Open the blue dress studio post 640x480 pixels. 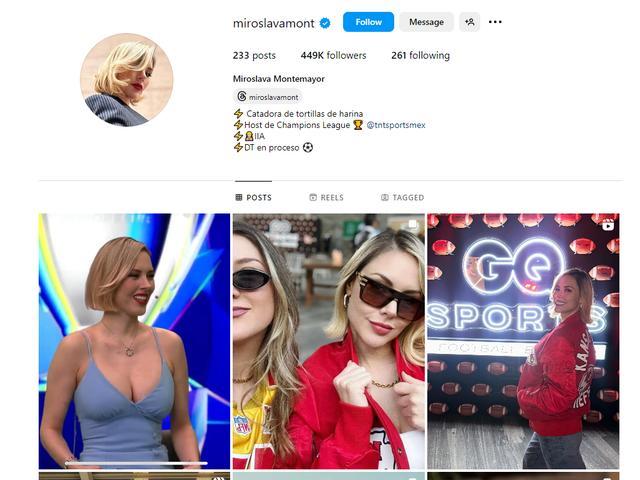(134, 341)
